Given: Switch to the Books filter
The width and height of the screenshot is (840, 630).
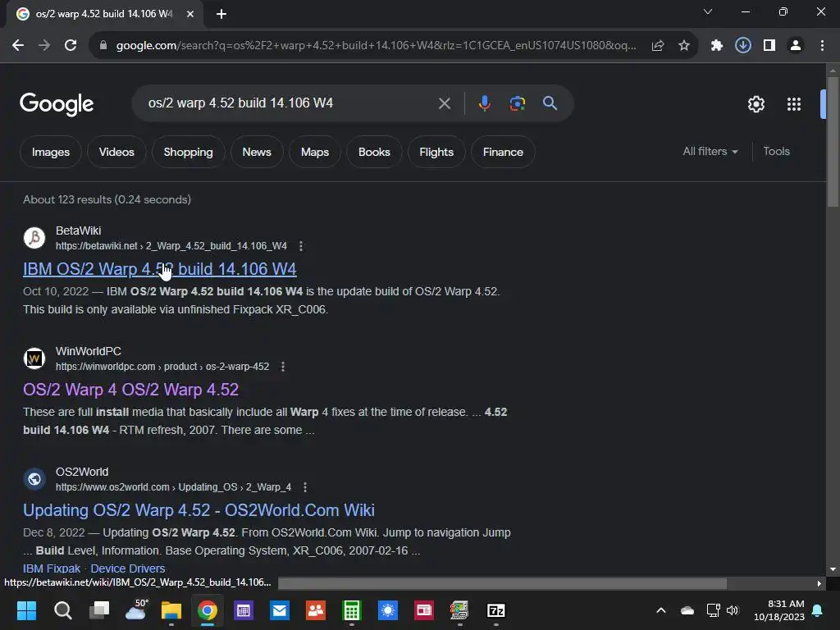Looking at the screenshot, I should [x=374, y=152].
